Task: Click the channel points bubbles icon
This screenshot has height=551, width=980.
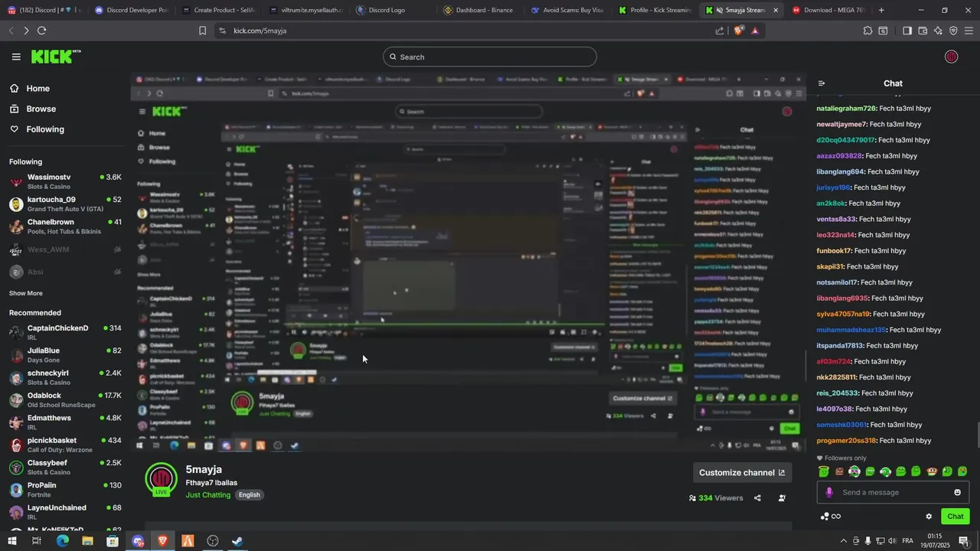Action: 825,517
